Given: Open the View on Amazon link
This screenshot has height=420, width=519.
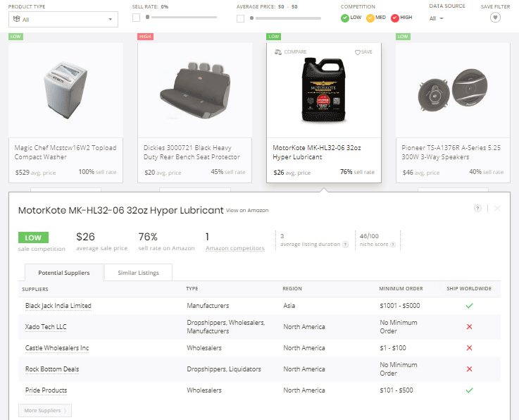Looking at the screenshot, I should point(247,211).
